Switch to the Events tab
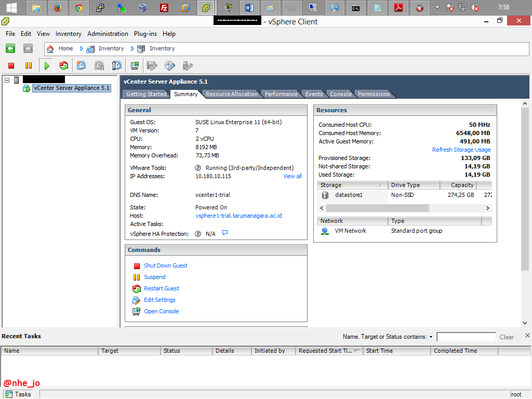Image resolution: width=532 pixels, height=399 pixels. click(x=314, y=95)
